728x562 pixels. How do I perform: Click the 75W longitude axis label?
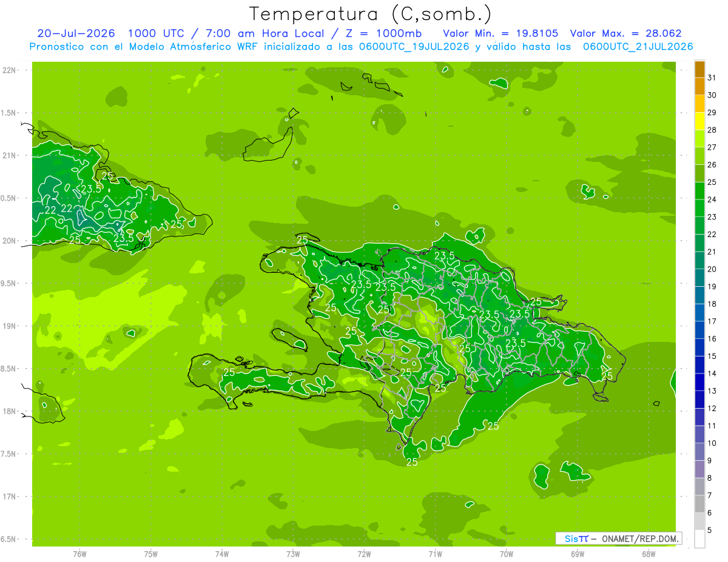(151, 554)
